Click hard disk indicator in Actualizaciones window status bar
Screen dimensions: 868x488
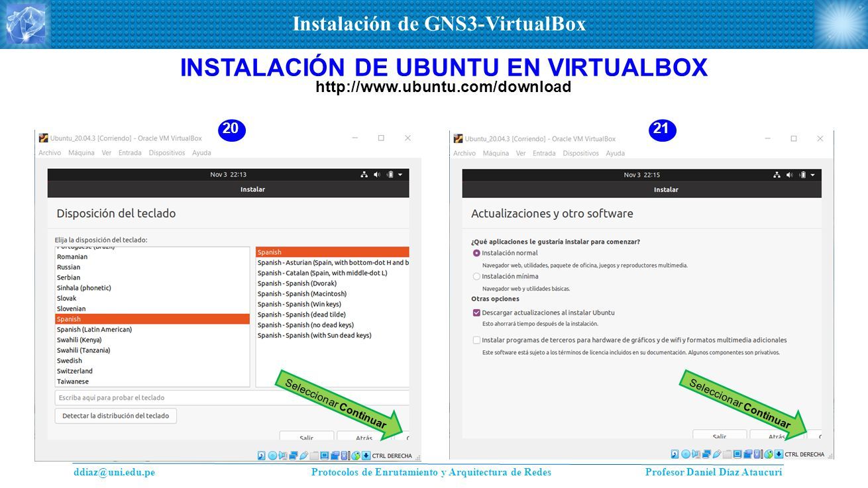click(675, 454)
